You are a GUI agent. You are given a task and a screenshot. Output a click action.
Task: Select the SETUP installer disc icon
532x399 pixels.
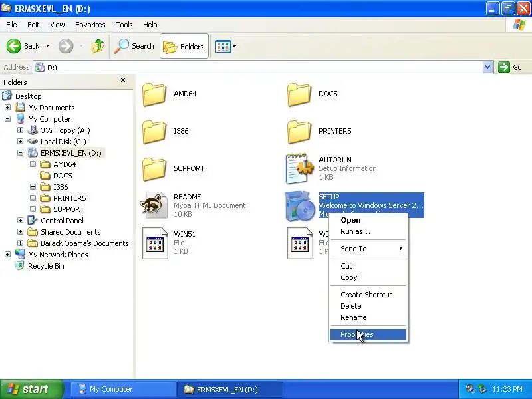(299, 205)
